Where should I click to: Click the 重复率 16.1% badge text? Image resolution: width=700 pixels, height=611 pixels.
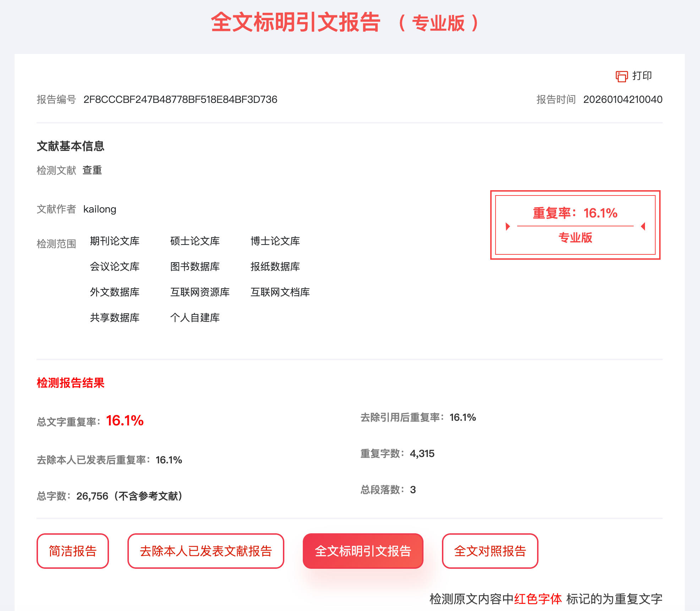[575, 213]
